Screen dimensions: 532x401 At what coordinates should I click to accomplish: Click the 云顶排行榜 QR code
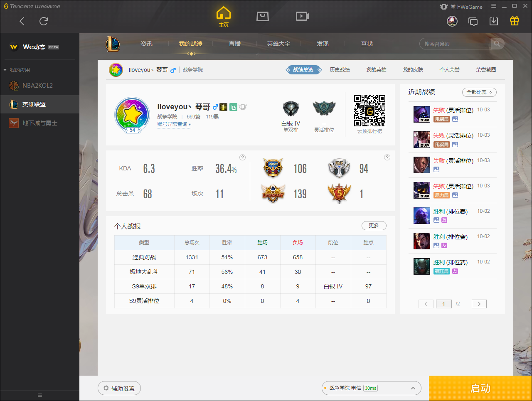pos(369,111)
